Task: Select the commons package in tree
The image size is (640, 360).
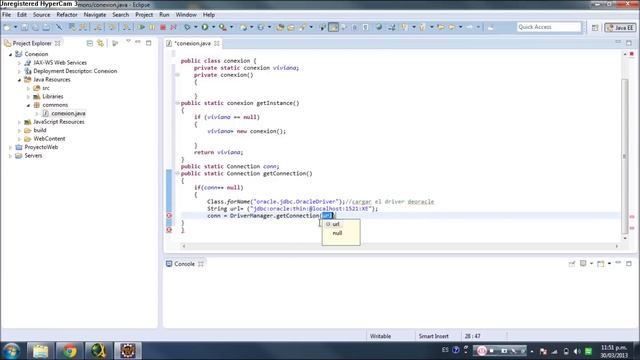Action: point(55,105)
